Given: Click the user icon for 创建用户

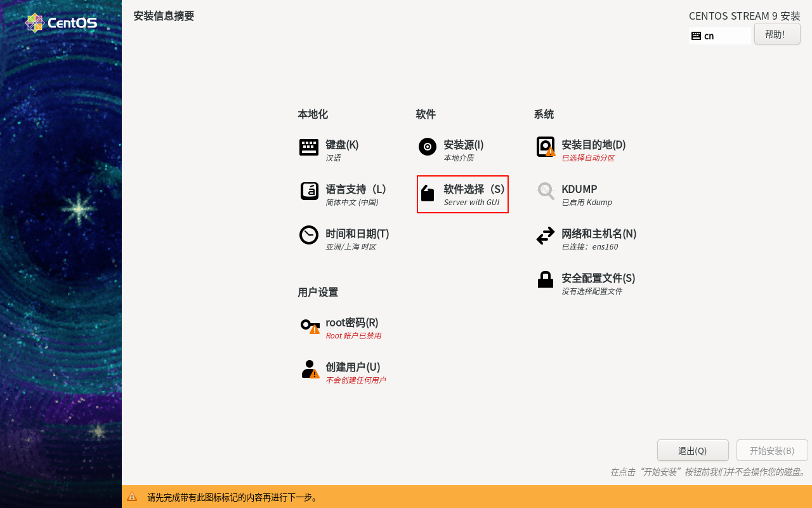Looking at the screenshot, I should pyautogui.click(x=310, y=369).
